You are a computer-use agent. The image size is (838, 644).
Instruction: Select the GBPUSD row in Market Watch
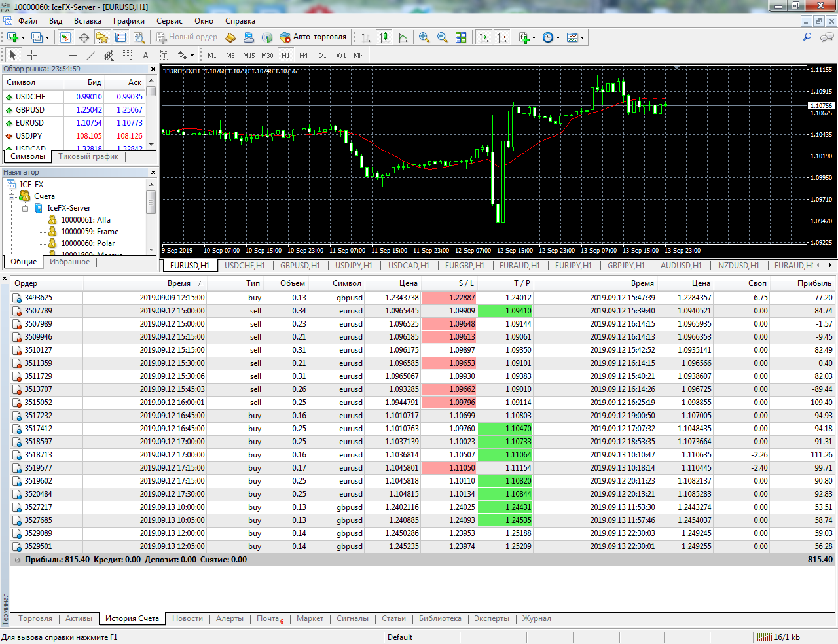coord(30,110)
